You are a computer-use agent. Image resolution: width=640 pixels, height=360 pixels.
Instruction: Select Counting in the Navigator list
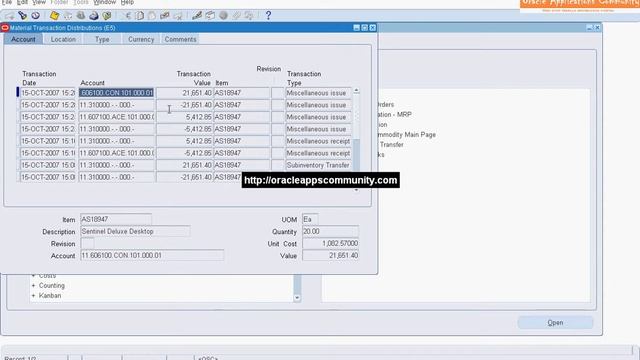(52, 286)
